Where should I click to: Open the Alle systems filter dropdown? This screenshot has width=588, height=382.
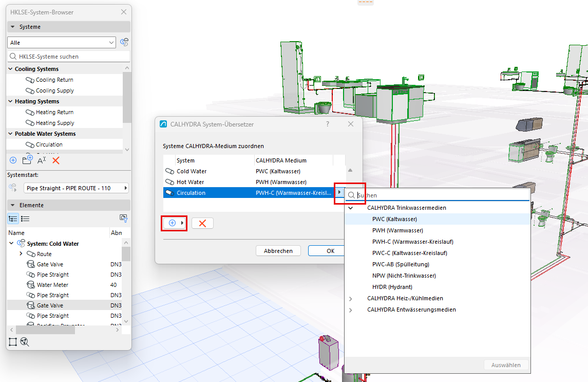pos(62,43)
